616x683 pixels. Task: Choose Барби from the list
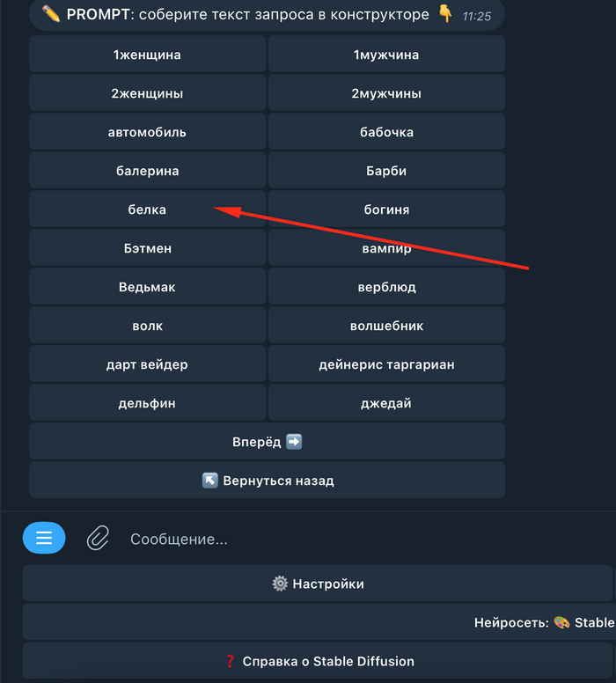pos(386,171)
